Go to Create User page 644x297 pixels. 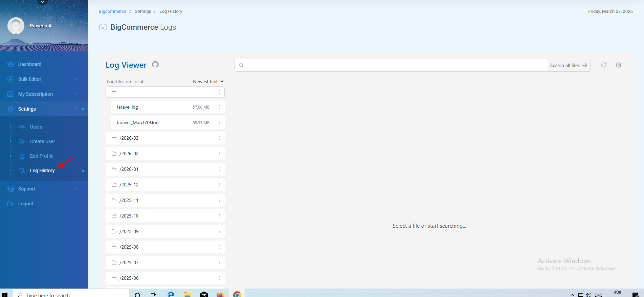43,141
